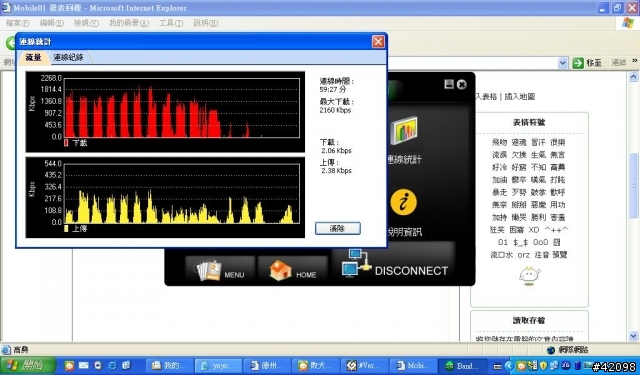The height and width of the screenshot is (375, 640).
Task: Open the Windows 開始 Start button
Action: [28, 365]
